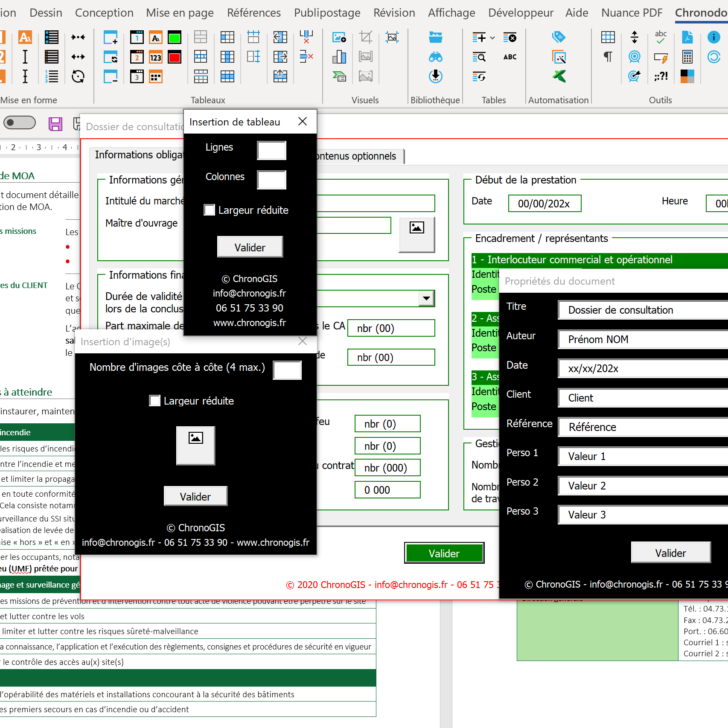Click the ABC spelling icon in Tables
The height and width of the screenshot is (728, 728).
click(x=510, y=57)
